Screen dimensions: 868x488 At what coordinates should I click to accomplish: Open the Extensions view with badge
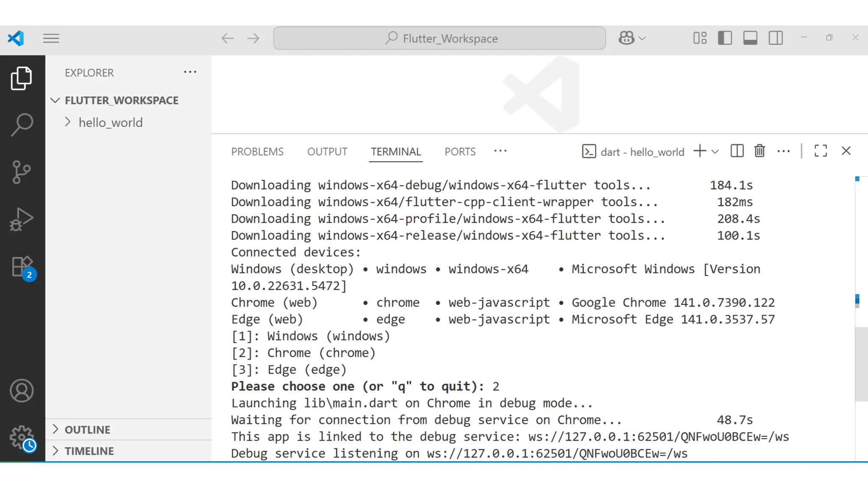point(22,267)
